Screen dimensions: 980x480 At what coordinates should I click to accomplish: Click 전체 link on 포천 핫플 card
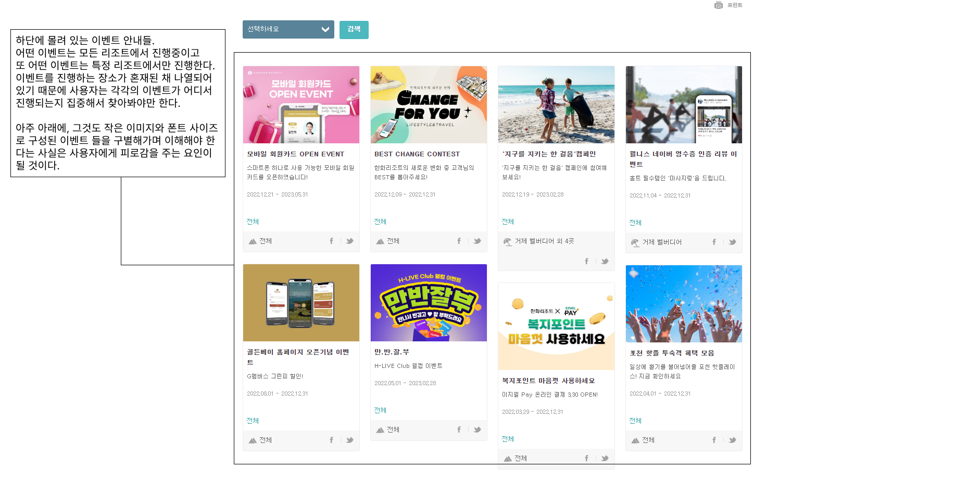[635, 420]
